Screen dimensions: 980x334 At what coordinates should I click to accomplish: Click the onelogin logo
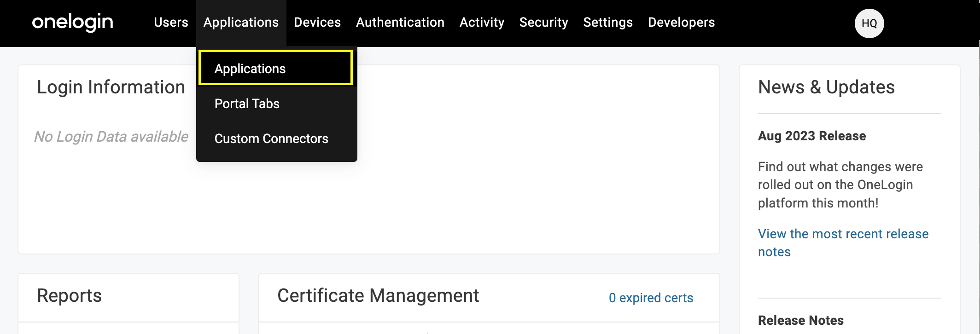[x=72, y=22]
